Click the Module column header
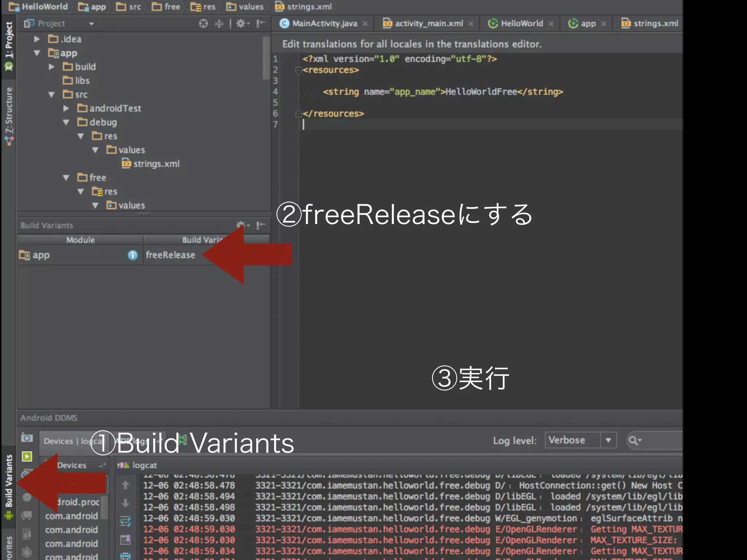 80,240
